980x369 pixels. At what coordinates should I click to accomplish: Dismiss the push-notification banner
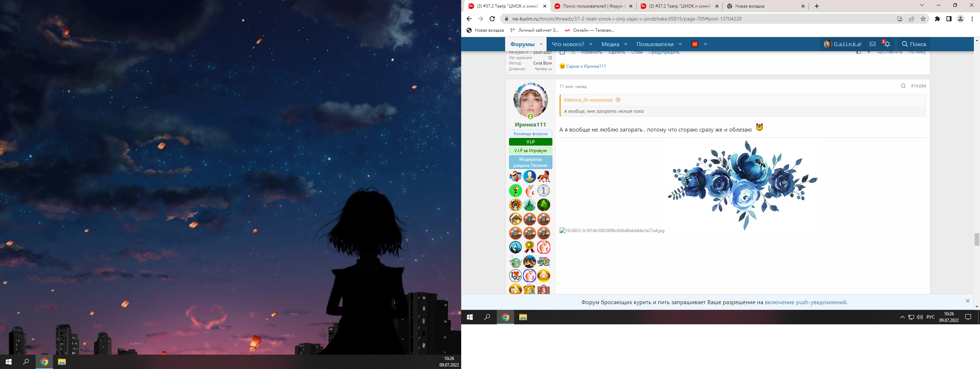[x=968, y=301]
